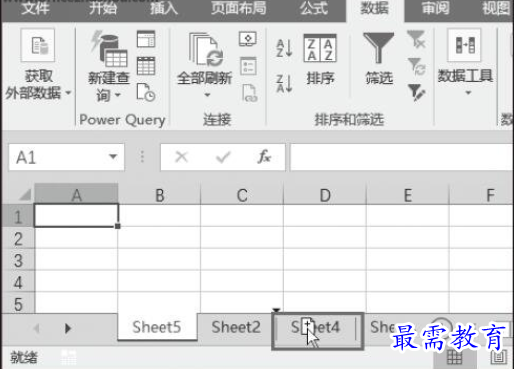
Task: Click the macro record status bar icon
Action: coord(69,358)
